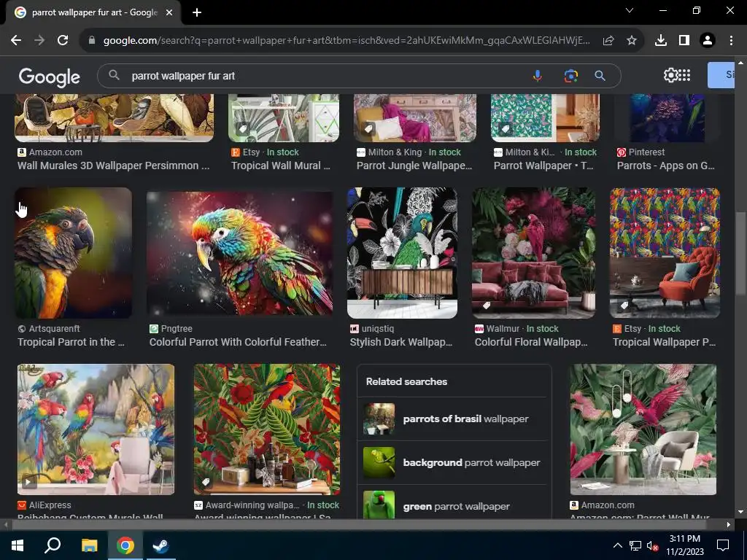Submit search with the blue magnifier

[x=600, y=76]
